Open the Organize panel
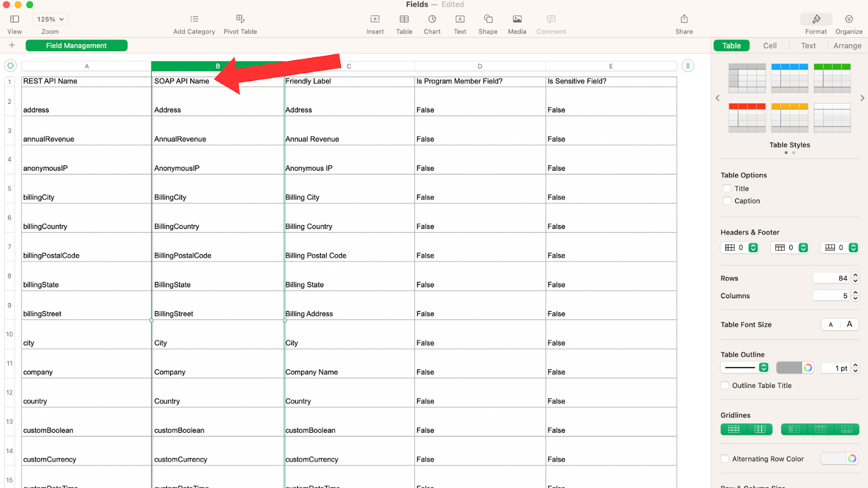Viewport: 868px width, 488px height. [x=849, y=20]
